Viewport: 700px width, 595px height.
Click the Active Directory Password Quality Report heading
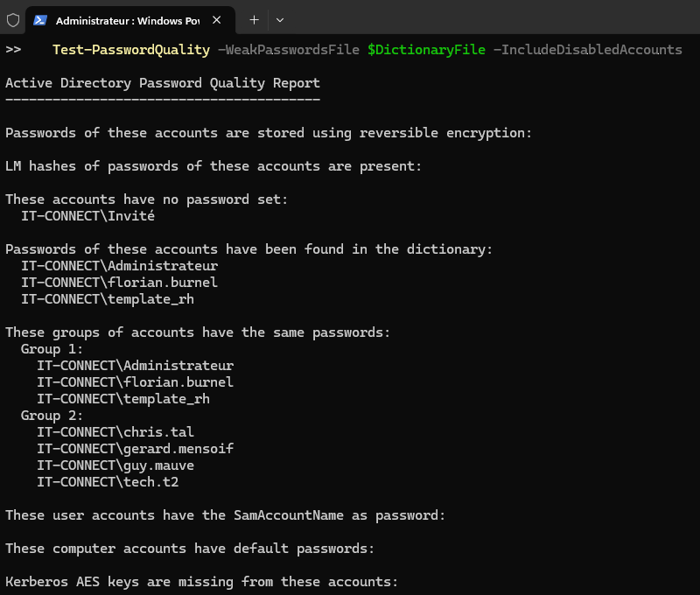[x=163, y=84]
